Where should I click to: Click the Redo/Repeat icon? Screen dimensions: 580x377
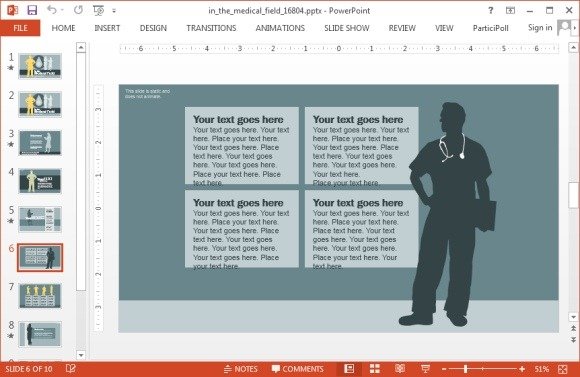(78, 10)
